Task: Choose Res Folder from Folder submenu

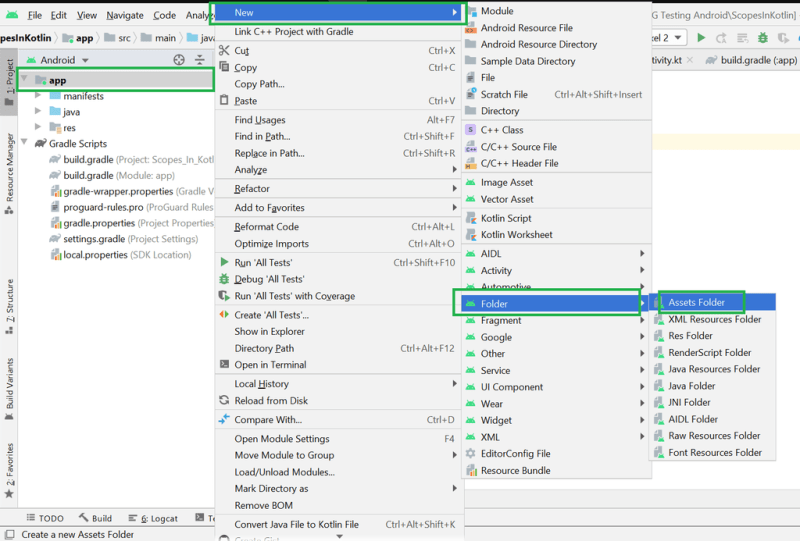Action: (713, 336)
